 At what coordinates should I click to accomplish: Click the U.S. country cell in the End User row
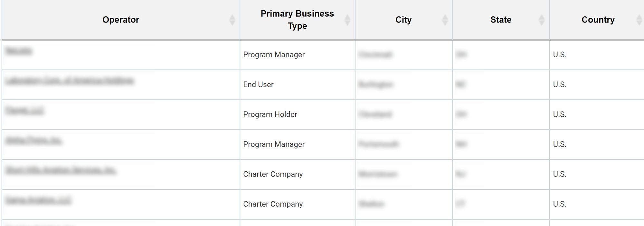tap(560, 85)
